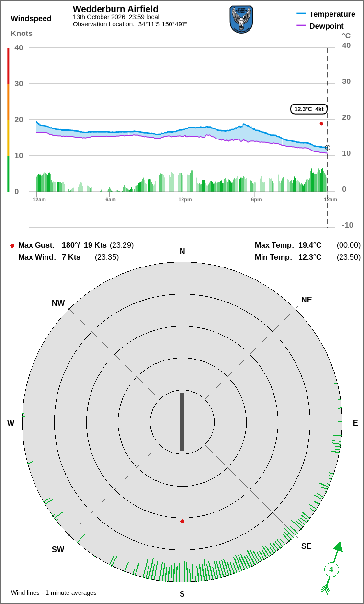Click the -10 temperature axis label

[x=347, y=225]
